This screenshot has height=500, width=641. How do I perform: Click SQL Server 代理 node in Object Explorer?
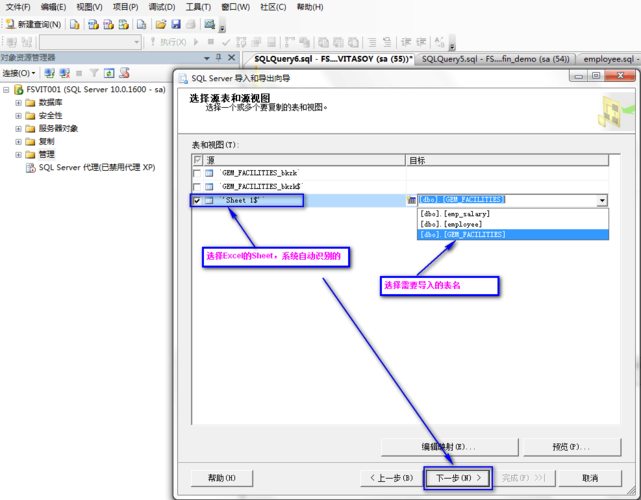click(91, 167)
